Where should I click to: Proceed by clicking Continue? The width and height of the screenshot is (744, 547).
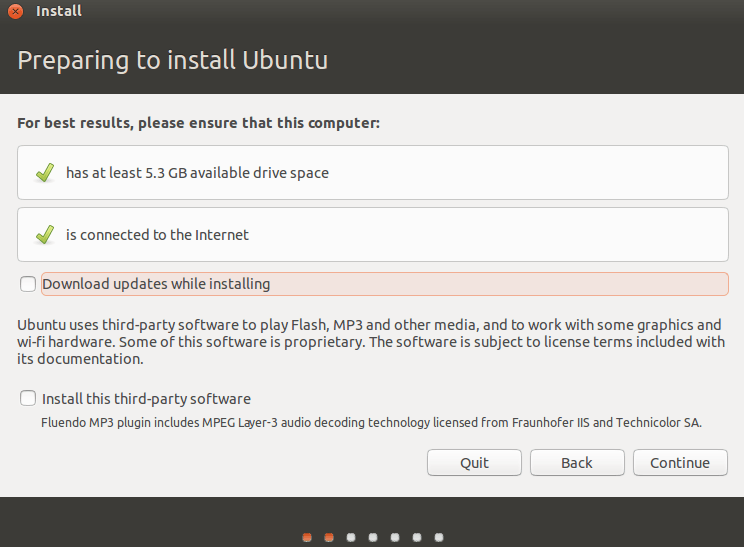click(680, 462)
